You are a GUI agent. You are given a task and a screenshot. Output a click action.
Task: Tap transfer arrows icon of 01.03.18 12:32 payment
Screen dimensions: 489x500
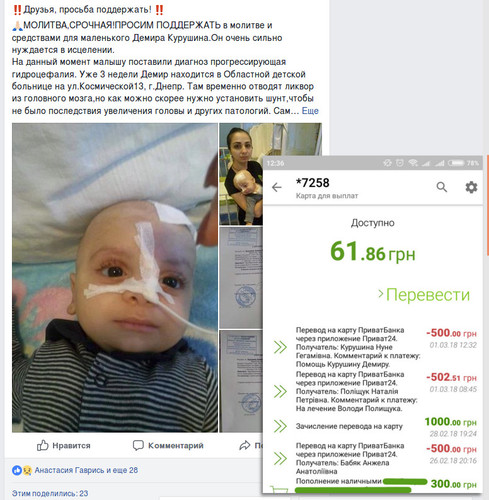[280, 347]
